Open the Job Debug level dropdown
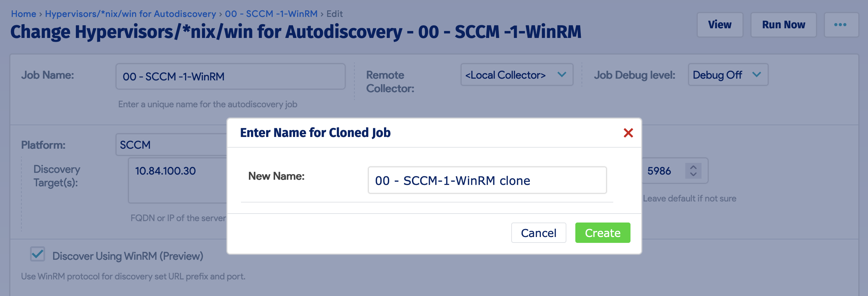 click(x=728, y=75)
